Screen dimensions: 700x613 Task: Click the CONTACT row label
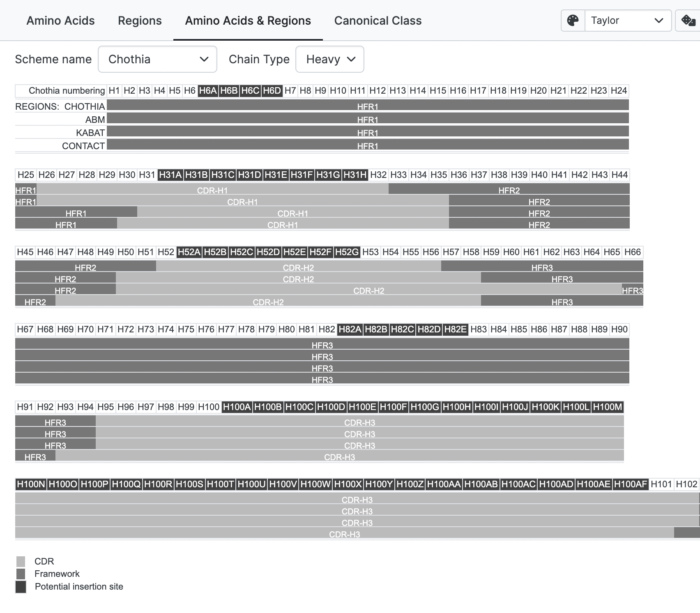[83, 146]
